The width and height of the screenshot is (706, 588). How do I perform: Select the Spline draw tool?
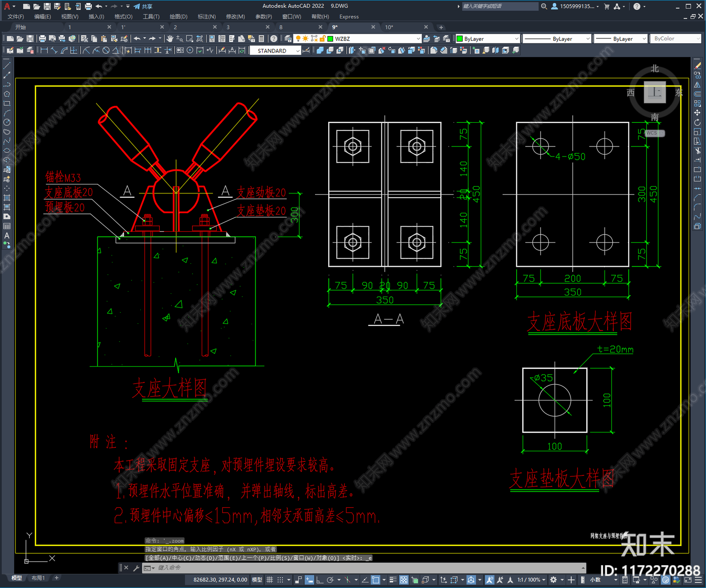pyautogui.click(x=7, y=141)
